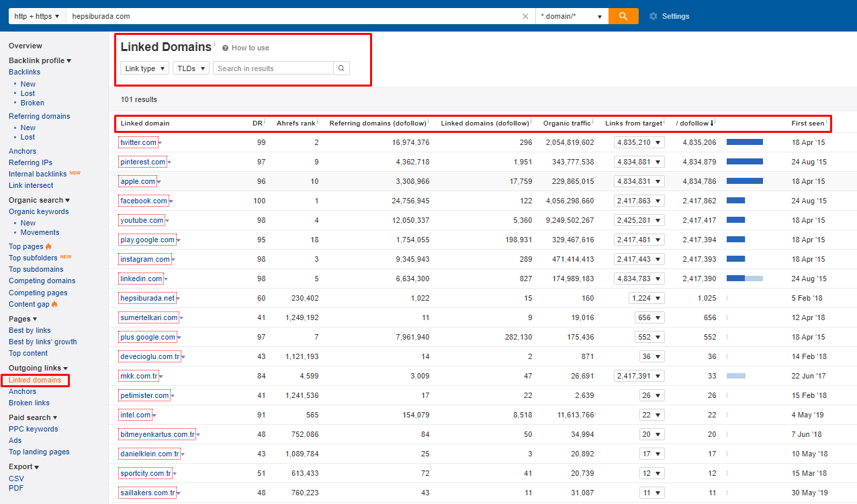Open Internal backlinks in the sidebar

[x=38, y=174]
